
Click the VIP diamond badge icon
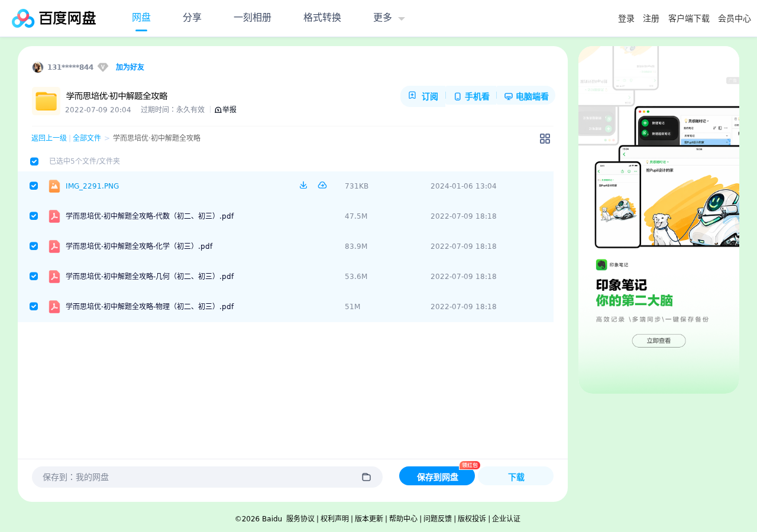click(x=103, y=67)
